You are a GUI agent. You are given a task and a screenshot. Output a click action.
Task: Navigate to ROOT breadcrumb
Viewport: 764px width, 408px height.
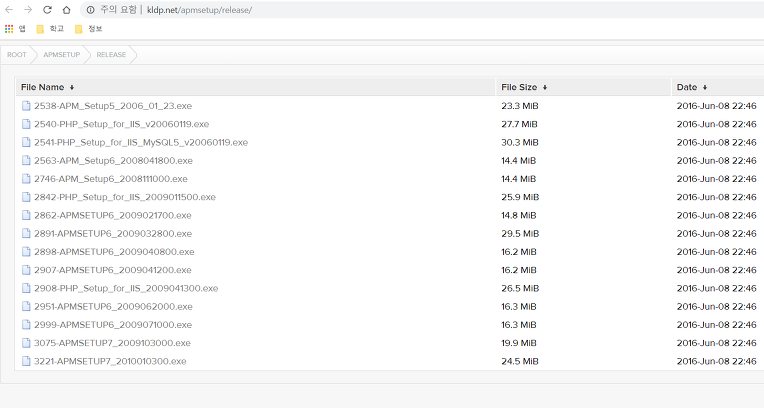click(17, 55)
